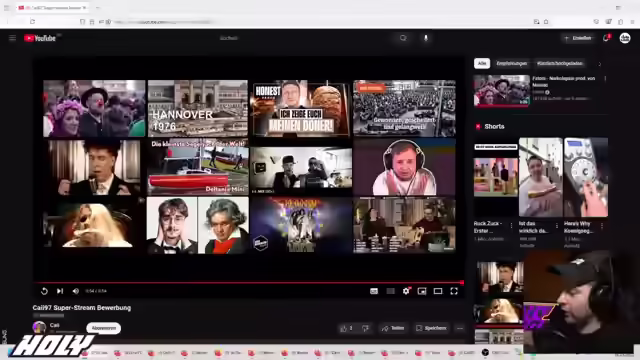Open options menu for the Rock Zuck short
Viewport: 640px width, 360px height.
tap(511, 225)
